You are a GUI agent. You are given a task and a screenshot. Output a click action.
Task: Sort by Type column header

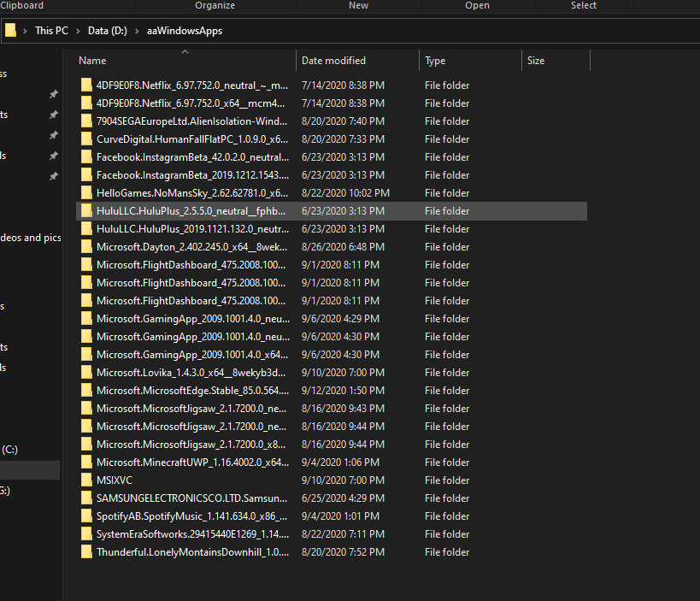coord(435,61)
